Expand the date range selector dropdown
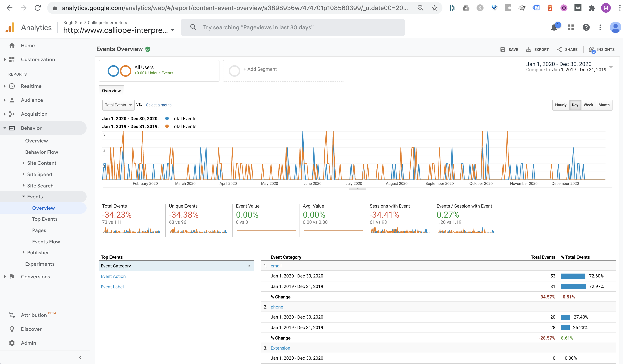This screenshot has height=364, width=623. coord(611,67)
